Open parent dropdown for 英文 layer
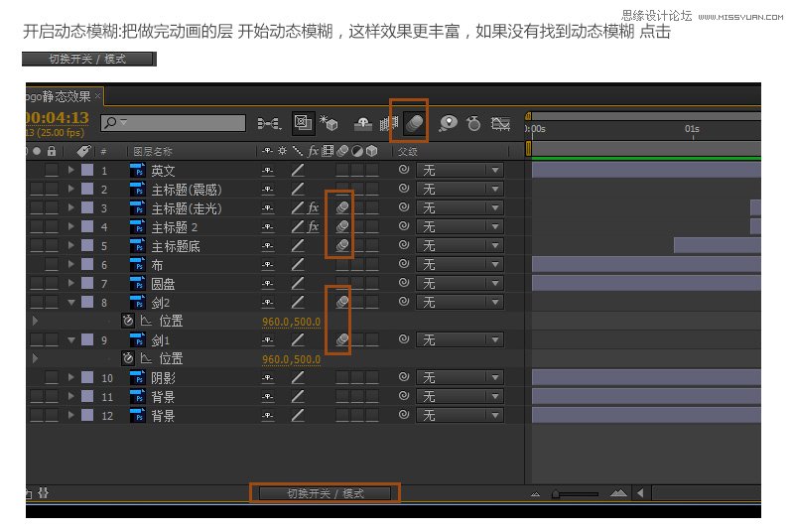 pos(460,170)
